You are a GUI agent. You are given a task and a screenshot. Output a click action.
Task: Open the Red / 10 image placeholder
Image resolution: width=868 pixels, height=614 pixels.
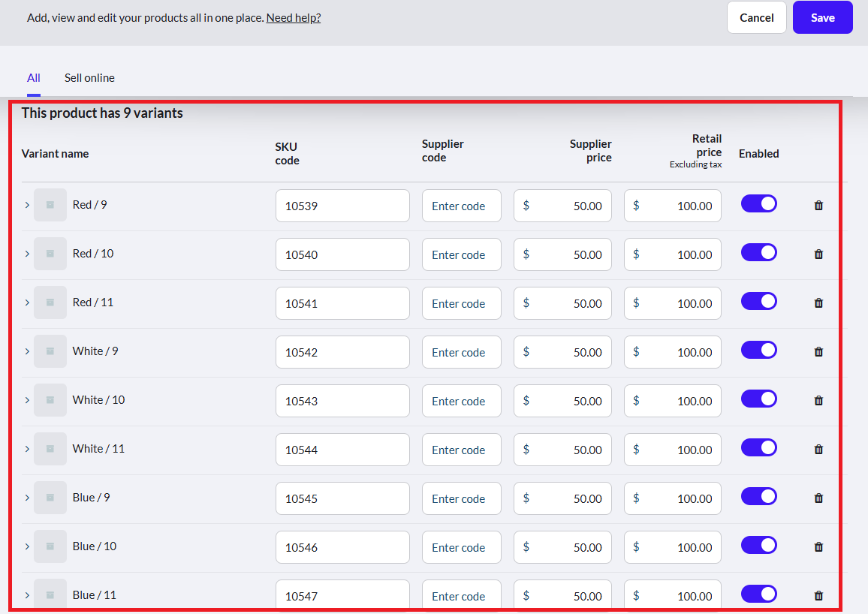tap(50, 254)
